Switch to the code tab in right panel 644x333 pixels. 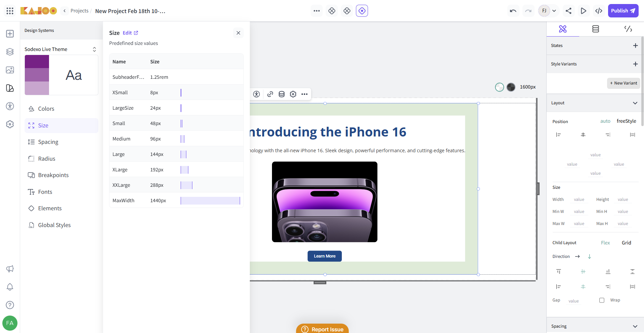(x=628, y=29)
